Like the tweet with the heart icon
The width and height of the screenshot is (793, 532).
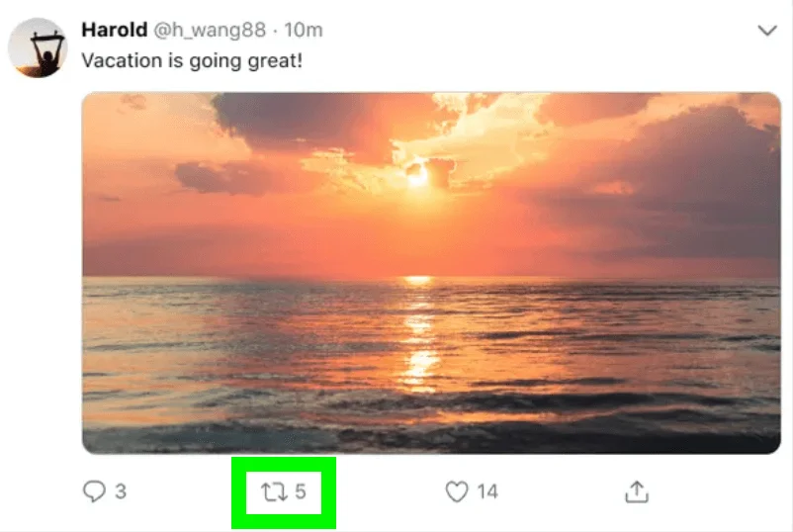456,491
